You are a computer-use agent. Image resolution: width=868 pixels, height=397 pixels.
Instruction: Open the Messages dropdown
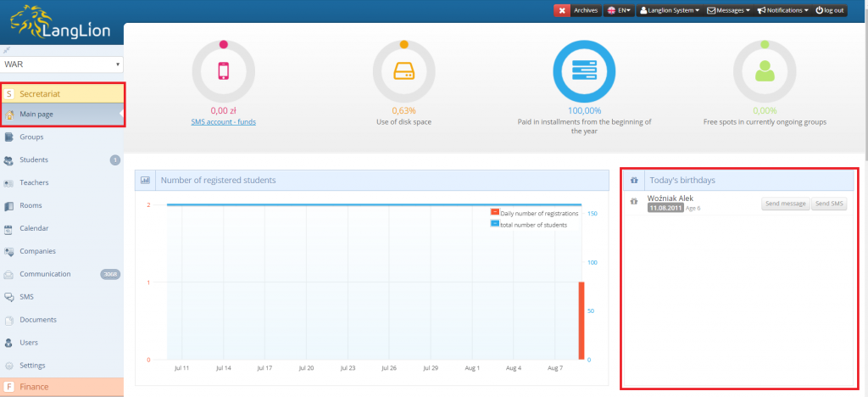click(x=730, y=11)
